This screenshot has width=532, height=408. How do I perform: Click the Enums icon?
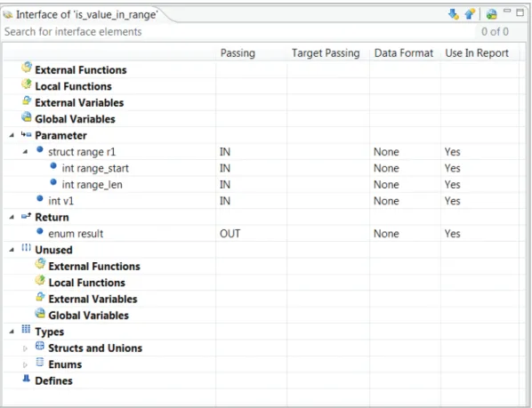[40, 362]
